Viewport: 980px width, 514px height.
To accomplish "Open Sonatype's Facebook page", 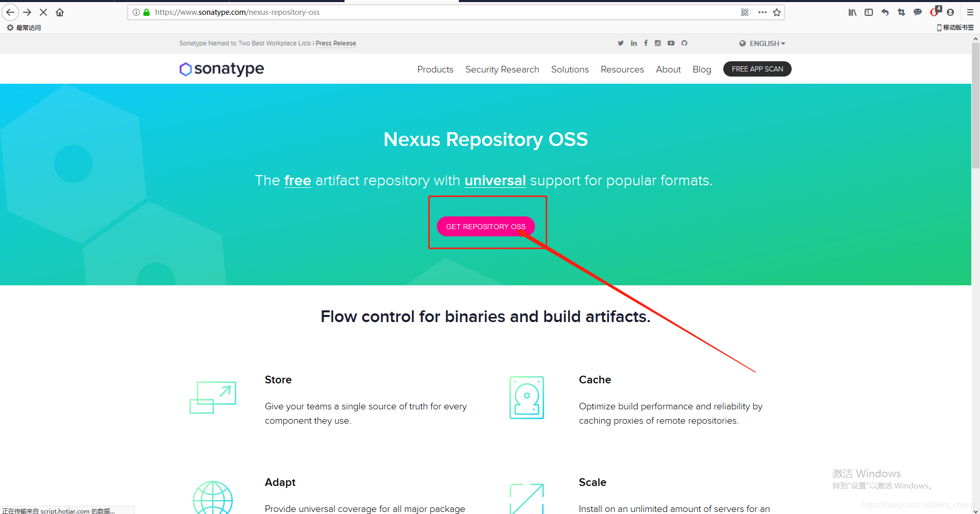I will point(646,43).
